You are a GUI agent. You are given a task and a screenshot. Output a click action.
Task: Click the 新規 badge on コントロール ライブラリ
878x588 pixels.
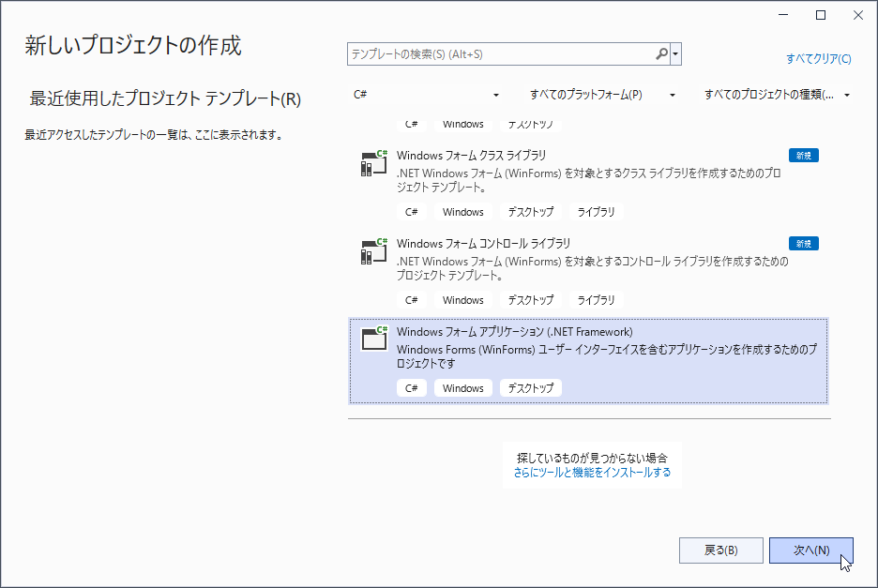803,243
